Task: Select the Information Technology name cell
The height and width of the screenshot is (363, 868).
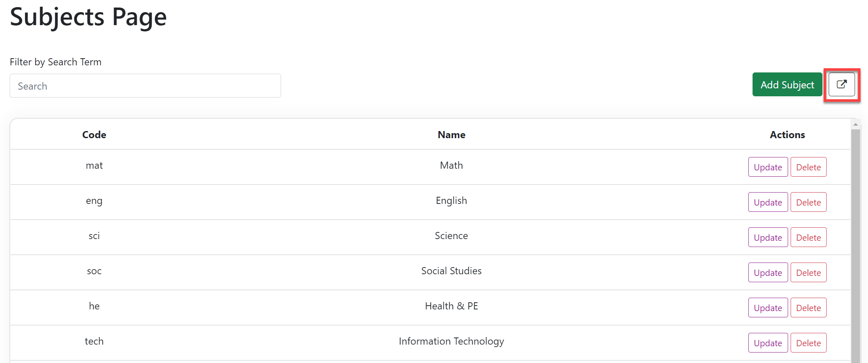Action: [x=451, y=341]
